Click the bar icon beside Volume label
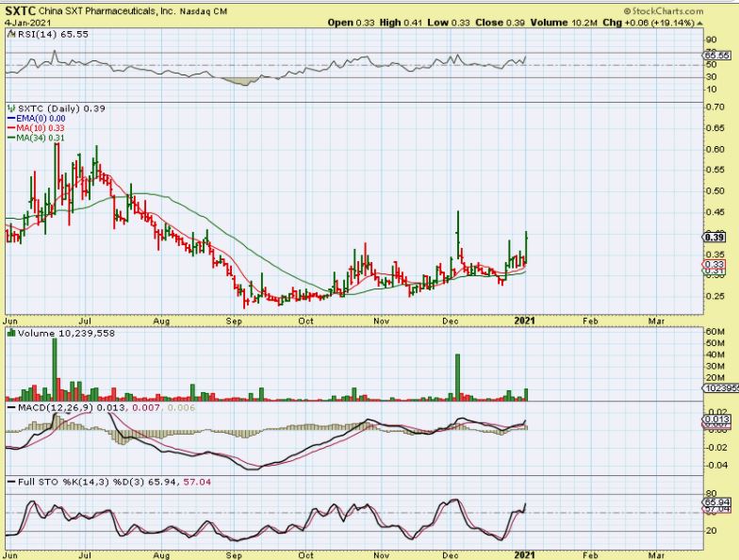Viewport: 739px width, 560px height. pos(11,333)
